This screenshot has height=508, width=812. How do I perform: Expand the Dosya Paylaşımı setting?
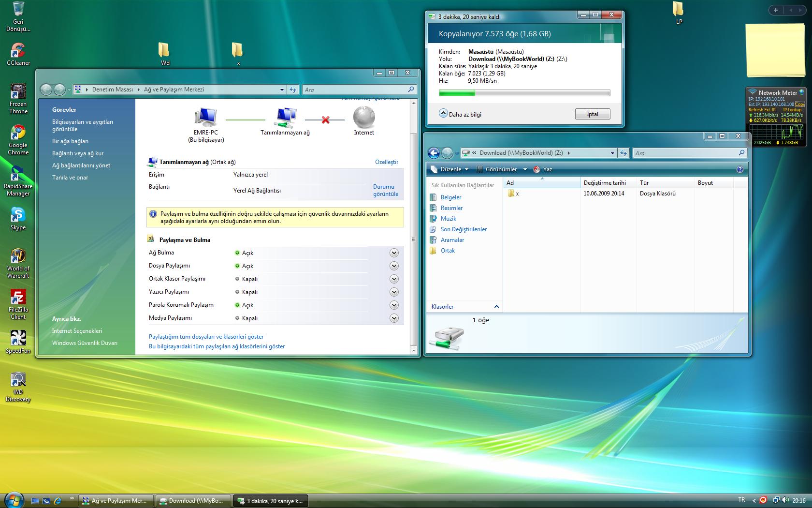pyautogui.click(x=394, y=266)
